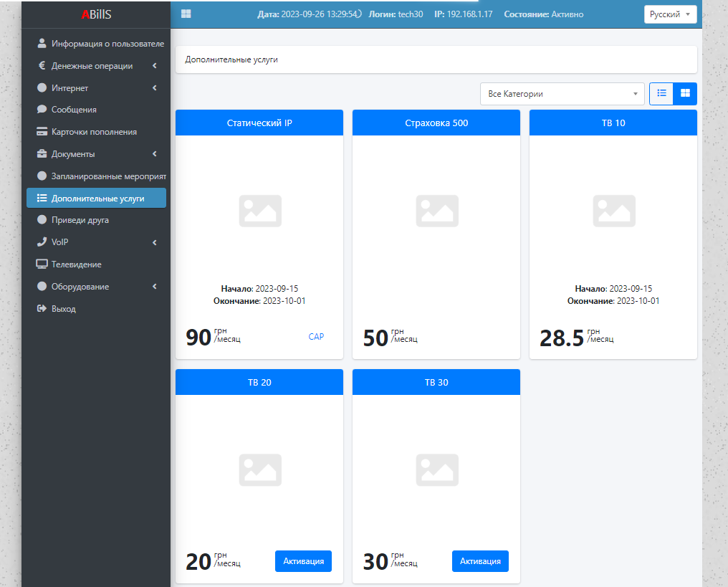Viewport: 728px width, 587px height.
Task: Click the user icon beside Информация о пользователе
Action: (x=42, y=44)
